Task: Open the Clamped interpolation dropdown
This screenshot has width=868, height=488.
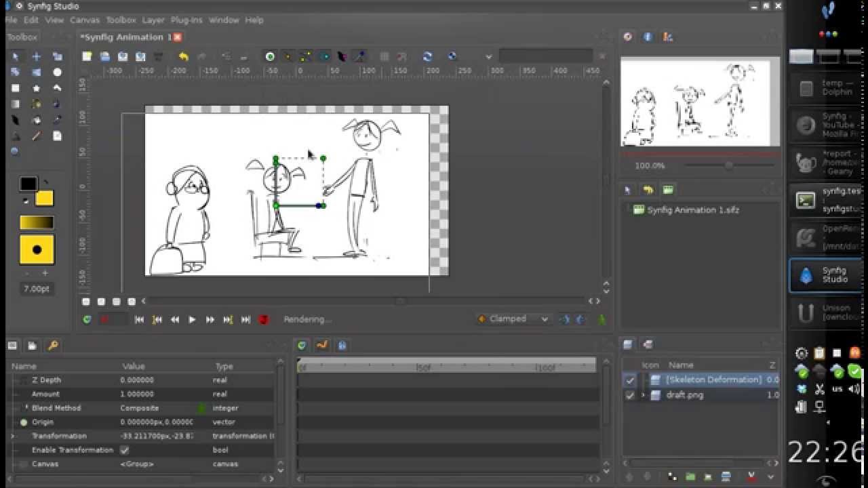Action: pyautogui.click(x=513, y=319)
